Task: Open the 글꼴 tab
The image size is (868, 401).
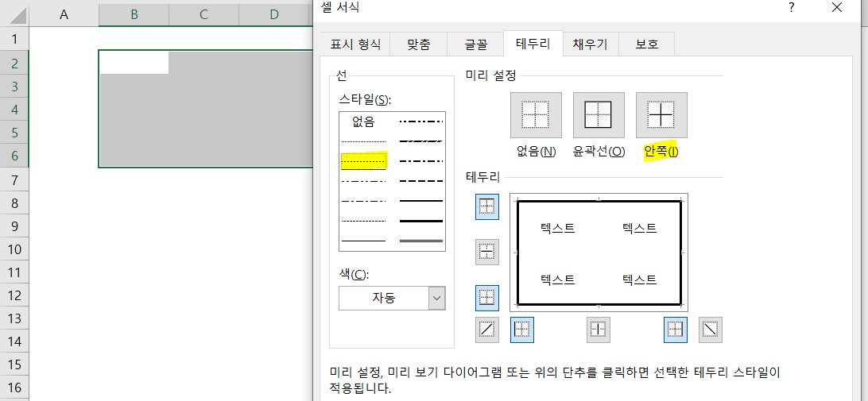Action: [x=475, y=44]
